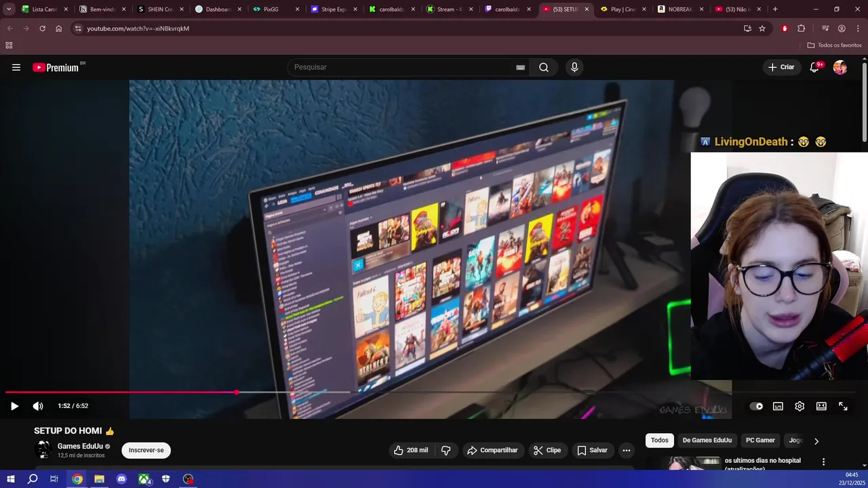Open Xbox app from taskbar
The width and height of the screenshot is (868, 488).
click(x=144, y=479)
